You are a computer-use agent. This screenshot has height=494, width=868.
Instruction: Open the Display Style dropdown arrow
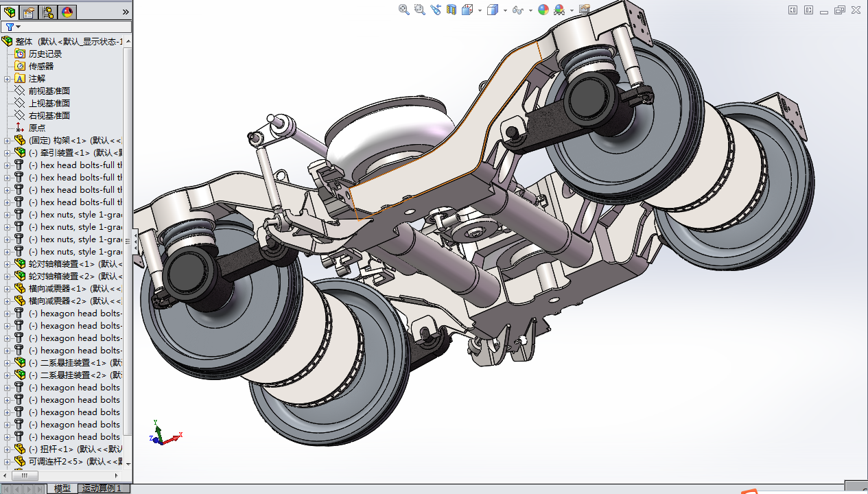pos(505,10)
